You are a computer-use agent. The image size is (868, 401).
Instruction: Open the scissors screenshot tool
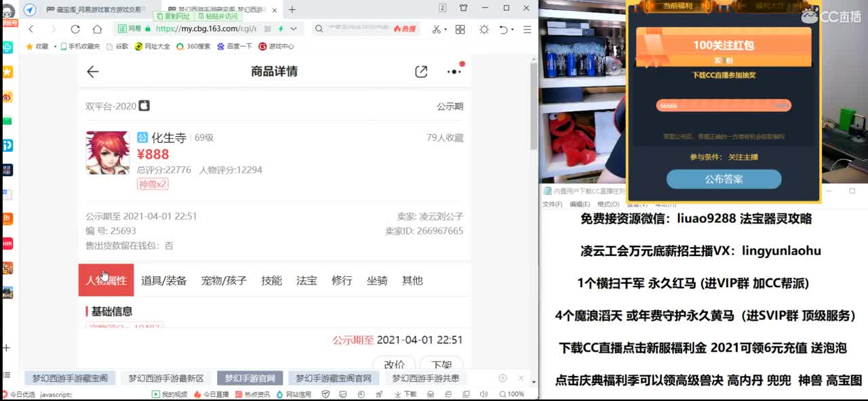pos(436,29)
